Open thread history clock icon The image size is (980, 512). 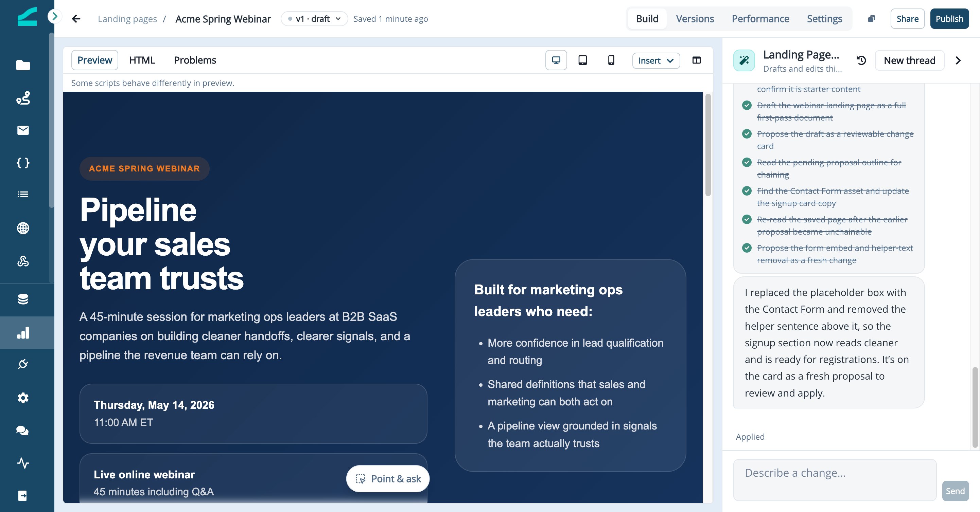[861, 60]
